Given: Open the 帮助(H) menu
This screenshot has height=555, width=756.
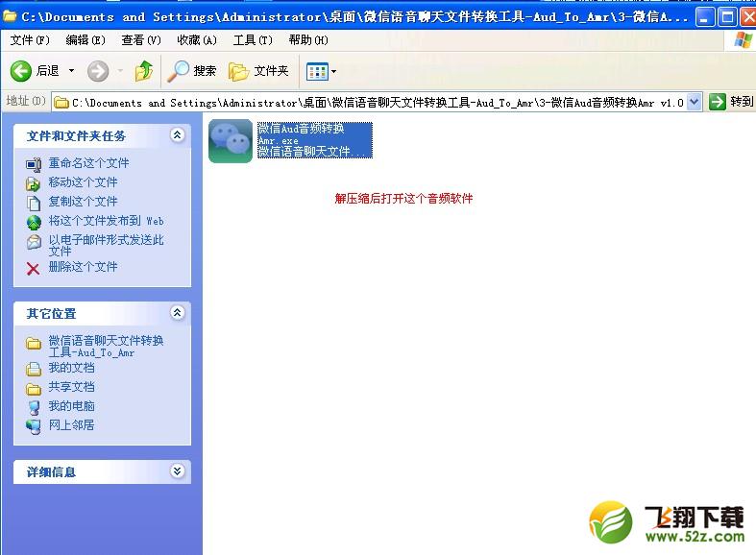Looking at the screenshot, I should 308,40.
